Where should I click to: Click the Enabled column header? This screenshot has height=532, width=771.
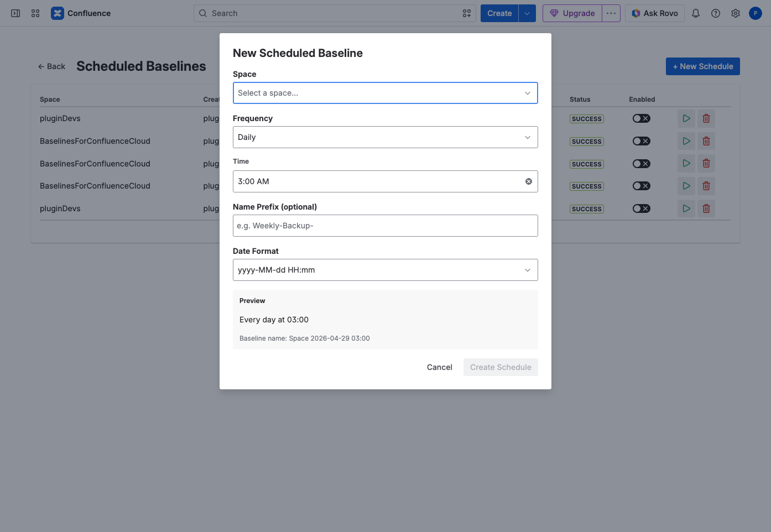tap(642, 100)
